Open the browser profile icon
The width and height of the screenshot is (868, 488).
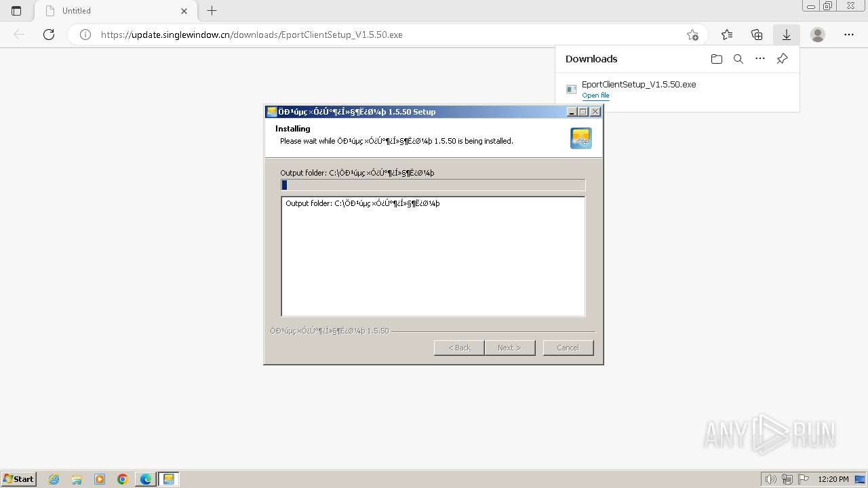(x=818, y=35)
